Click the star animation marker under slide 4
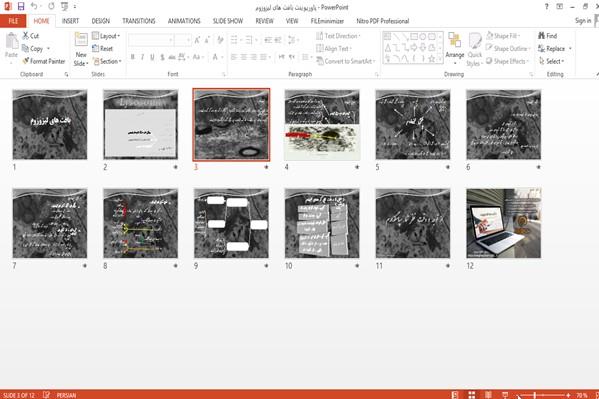This screenshot has width=599, height=399. tap(357, 167)
